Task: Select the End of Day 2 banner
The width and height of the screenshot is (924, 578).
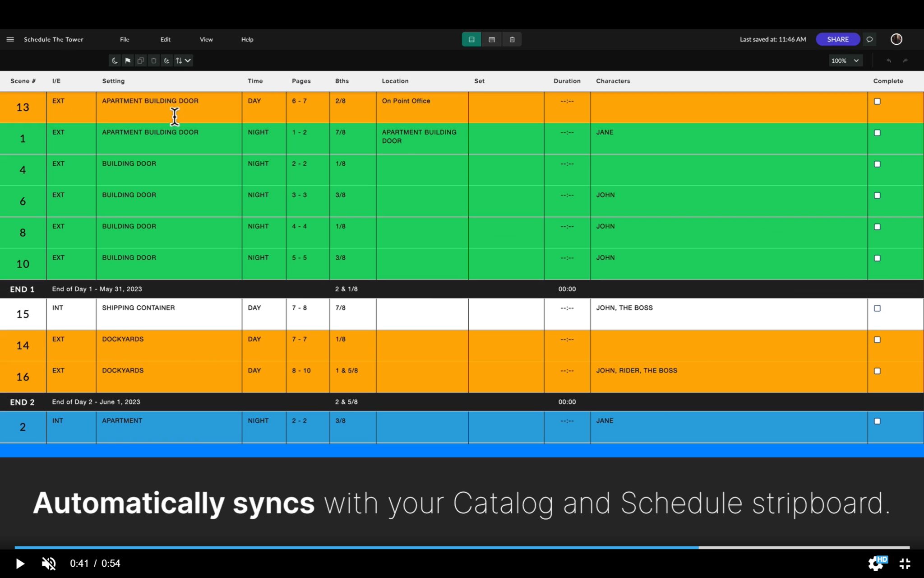Action: point(462,402)
